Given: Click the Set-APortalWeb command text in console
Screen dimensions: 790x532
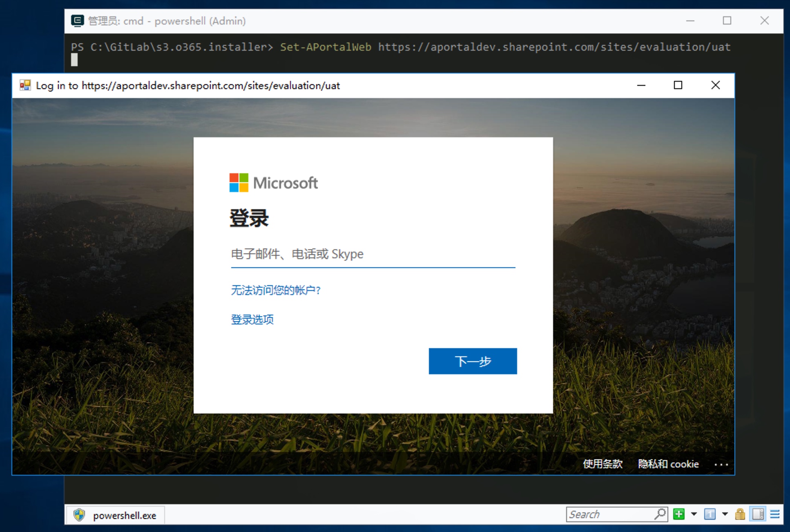Looking at the screenshot, I should click(326, 47).
